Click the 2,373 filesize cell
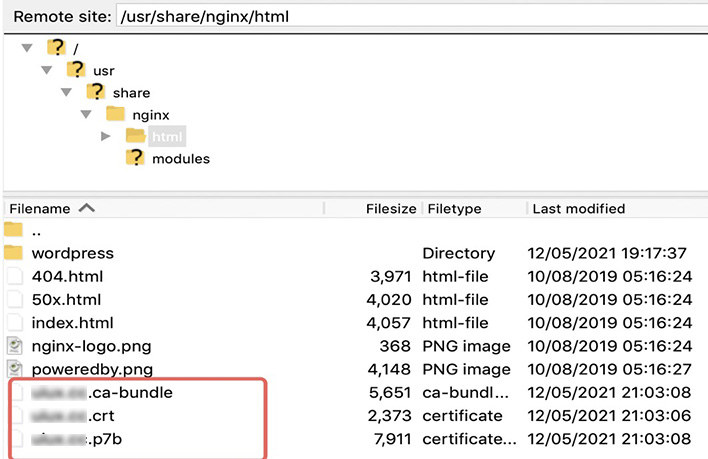Screen dimensions: 708x459 [390, 416]
